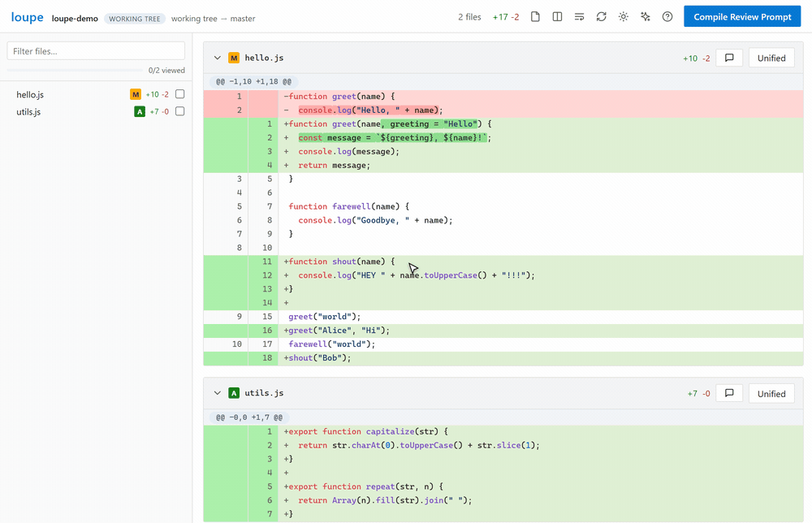Click the line shout("Bob");

[x=503, y=358]
